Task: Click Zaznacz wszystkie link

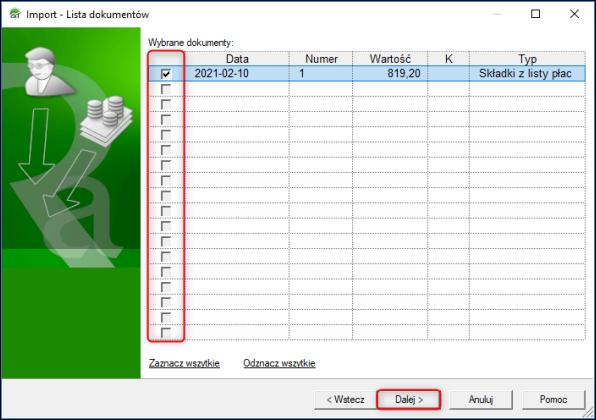Action: 184,363
